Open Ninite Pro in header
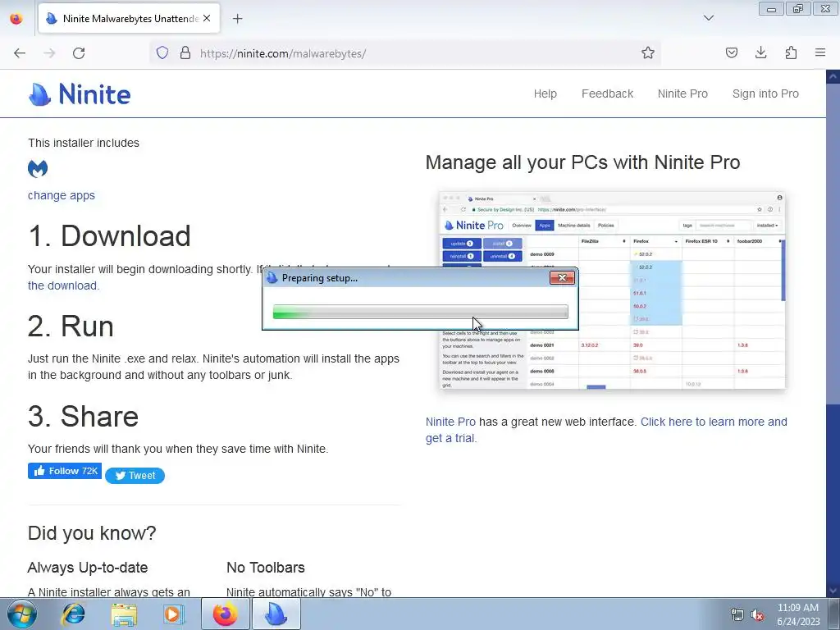The width and height of the screenshot is (840, 630). 682,94
